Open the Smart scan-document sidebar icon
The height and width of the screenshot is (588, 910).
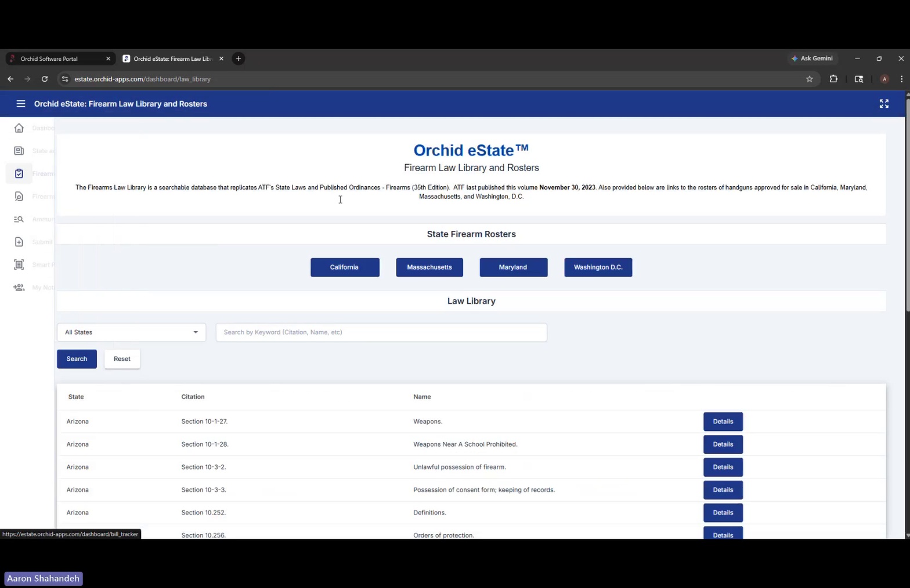[19, 264]
